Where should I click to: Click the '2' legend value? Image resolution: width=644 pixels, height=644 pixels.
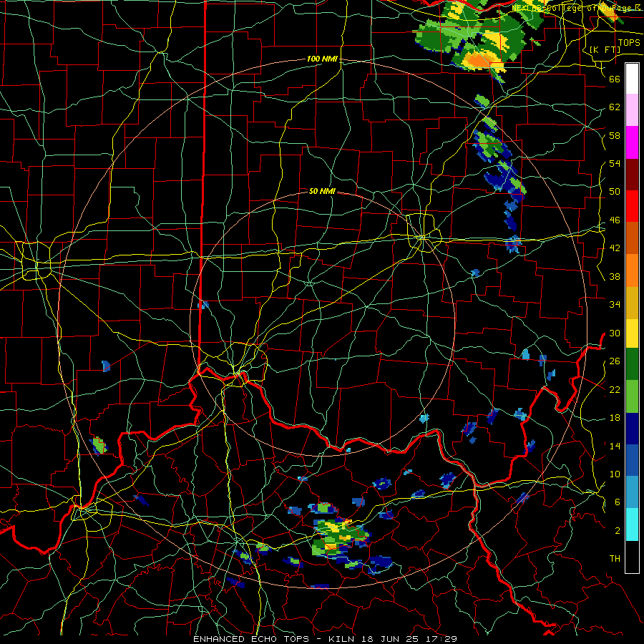[x=617, y=531]
